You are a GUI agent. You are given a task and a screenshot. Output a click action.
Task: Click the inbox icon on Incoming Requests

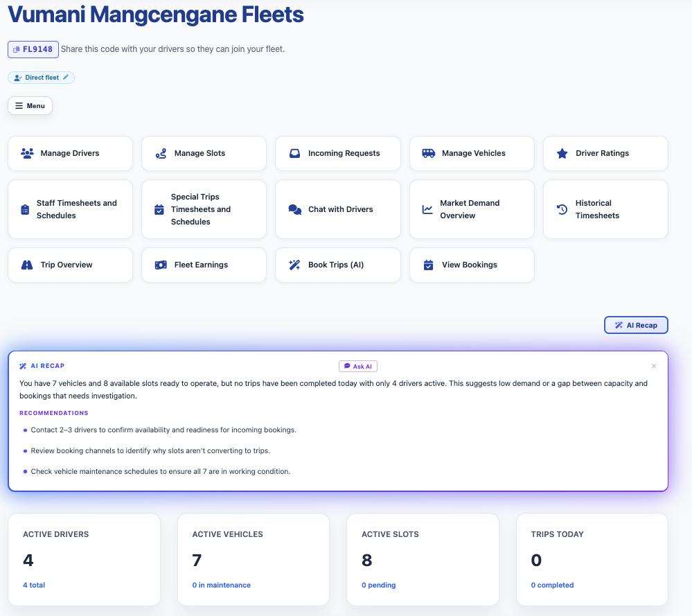[295, 153]
